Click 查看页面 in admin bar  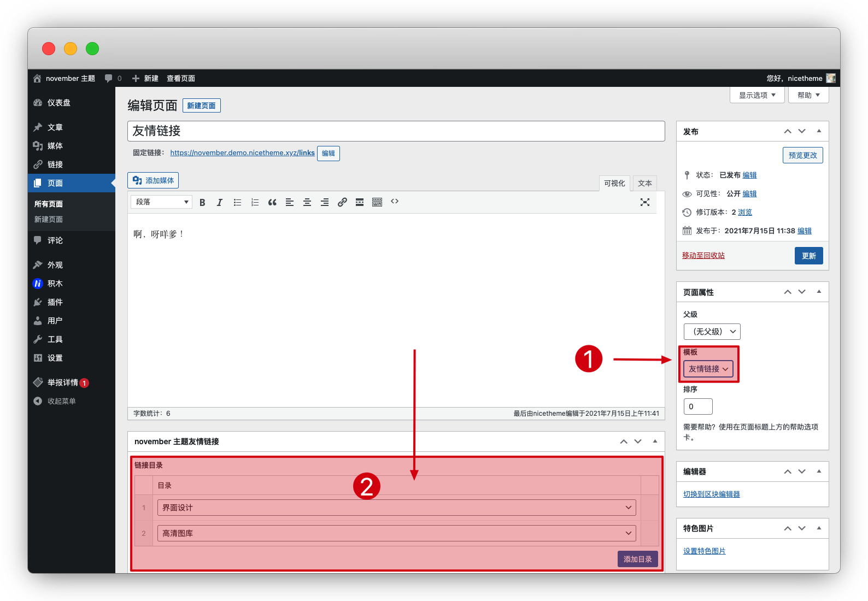(181, 78)
